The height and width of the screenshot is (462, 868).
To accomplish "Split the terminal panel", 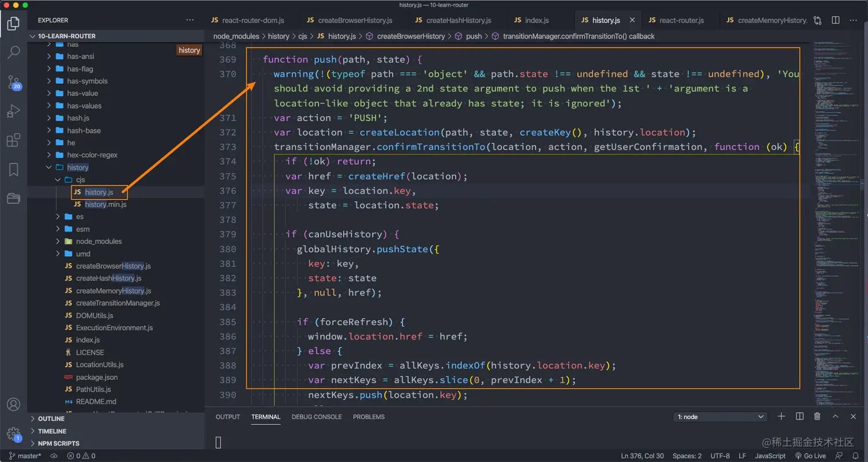I will point(800,417).
